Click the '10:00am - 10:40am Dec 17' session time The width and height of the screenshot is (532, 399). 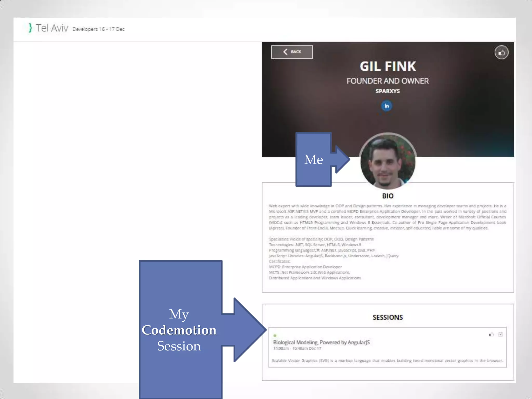coord(297,348)
